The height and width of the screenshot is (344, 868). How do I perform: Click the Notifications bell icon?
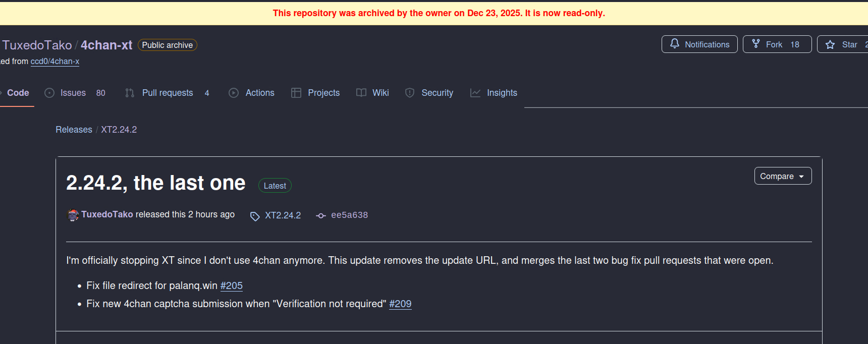point(674,44)
